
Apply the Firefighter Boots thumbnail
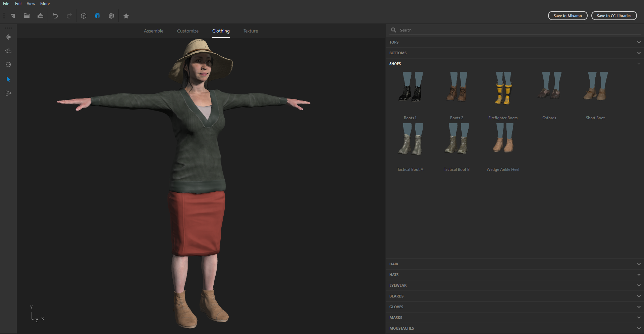coord(503,88)
